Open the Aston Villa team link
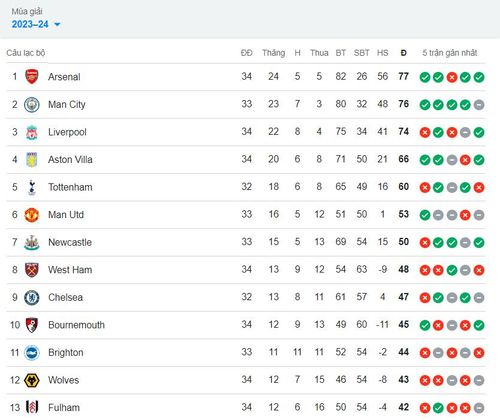The height and width of the screenshot is (420, 500). [70, 160]
